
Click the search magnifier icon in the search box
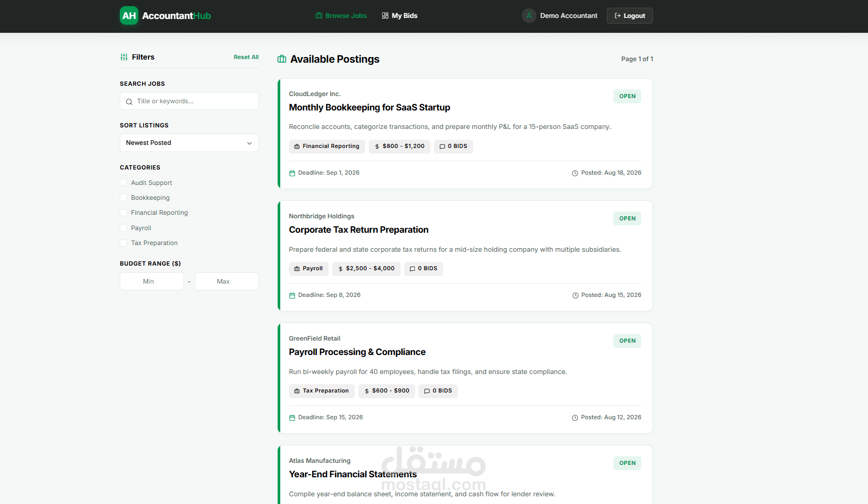(x=130, y=102)
